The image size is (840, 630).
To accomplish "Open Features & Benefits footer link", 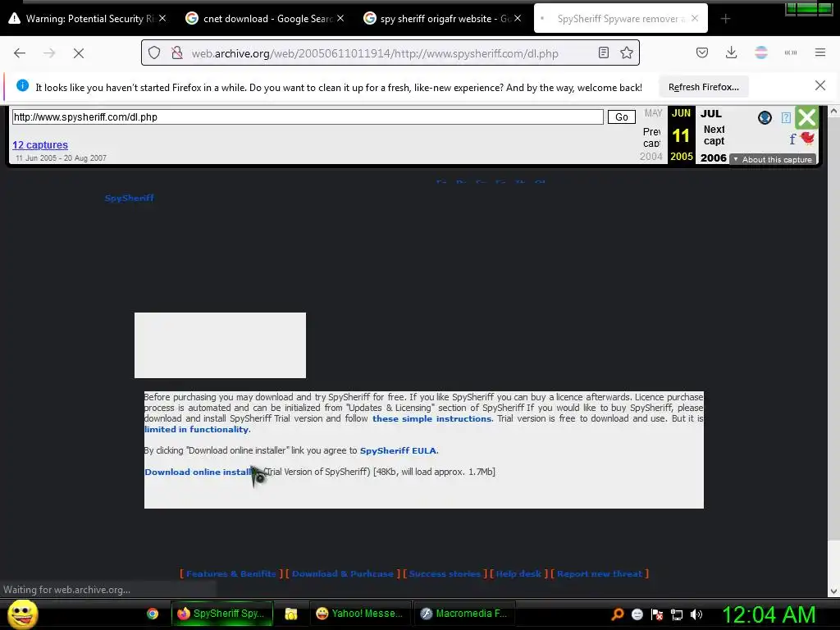I will coord(231,573).
